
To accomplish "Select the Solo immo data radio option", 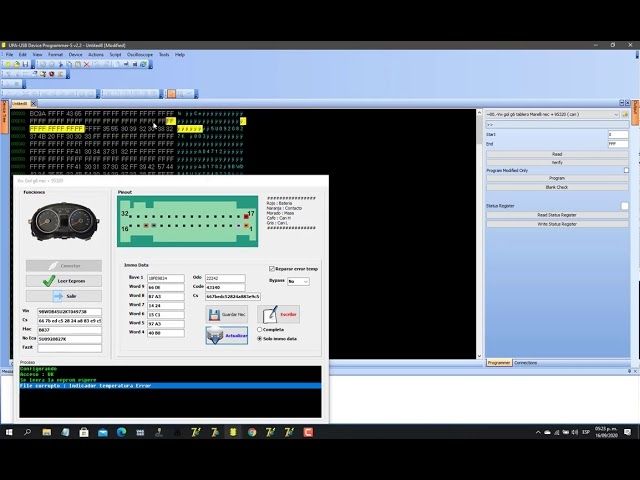I will [260, 339].
